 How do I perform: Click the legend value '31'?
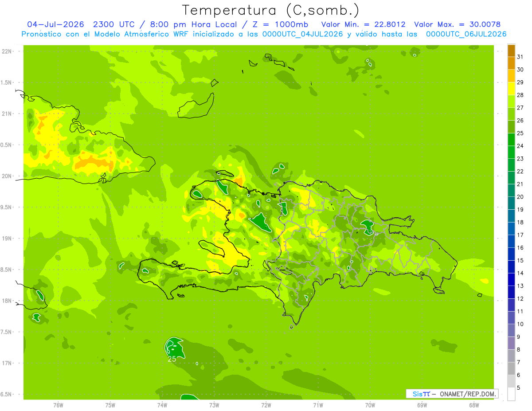[520, 57]
